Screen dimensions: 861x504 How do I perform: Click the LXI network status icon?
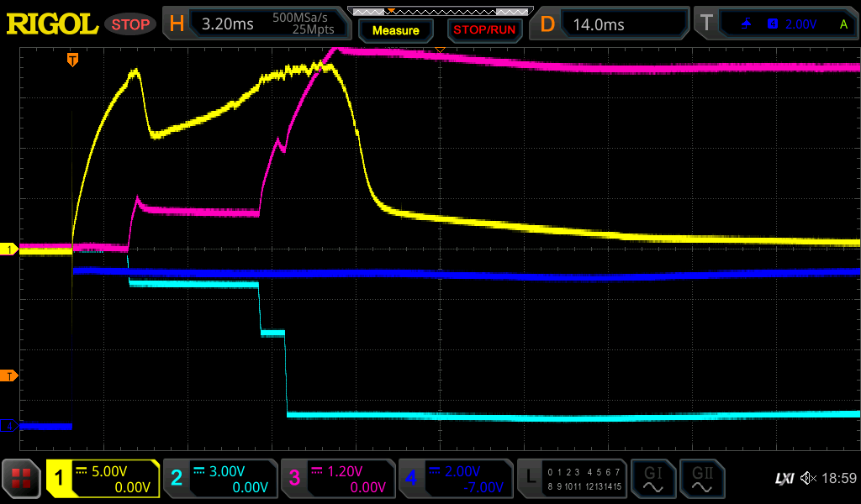click(x=784, y=479)
